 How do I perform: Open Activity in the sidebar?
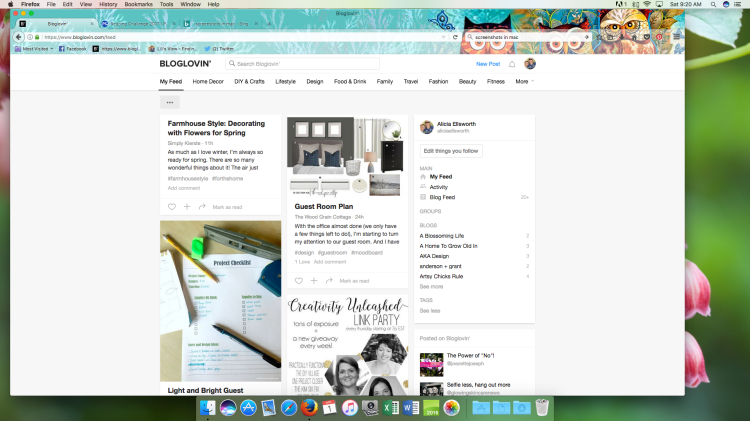pyautogui.click(x=439, y=187)
